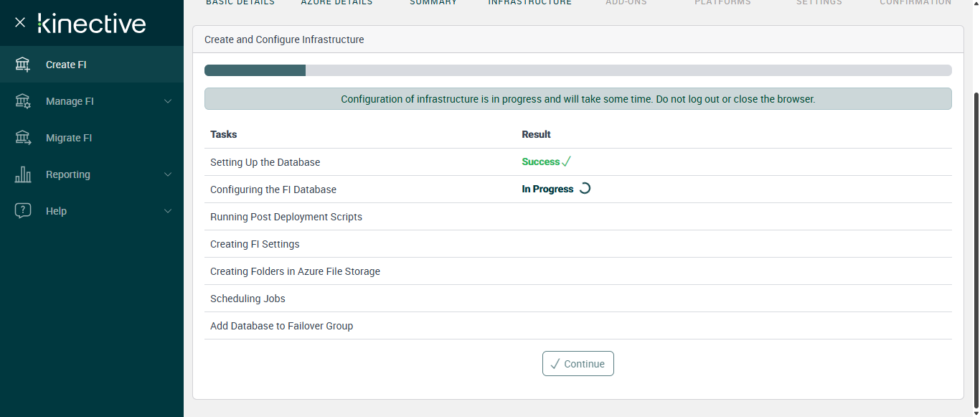The image size is (980, 417).
Task: Close the sidebar with the X icon
Action: tap(20, 23)
